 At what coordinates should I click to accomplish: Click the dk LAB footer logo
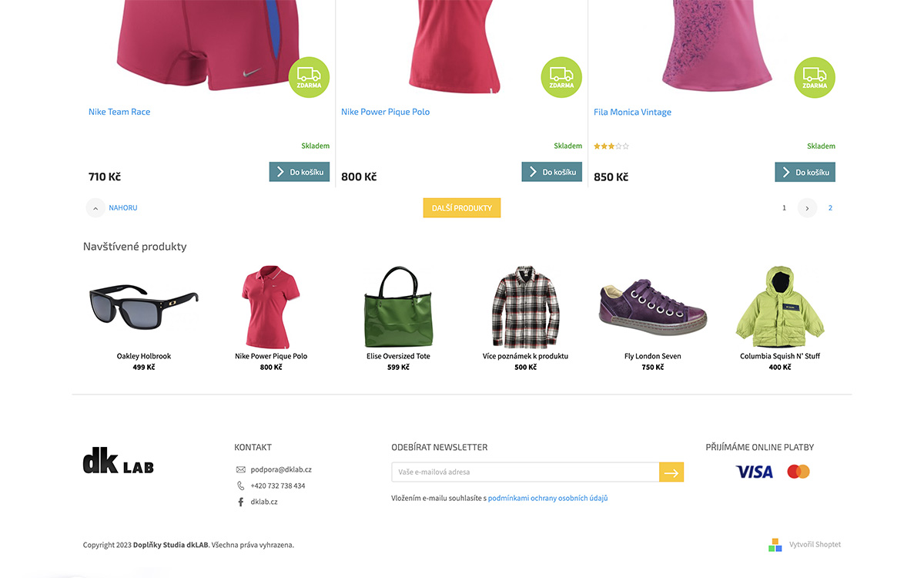pos(119,461)
